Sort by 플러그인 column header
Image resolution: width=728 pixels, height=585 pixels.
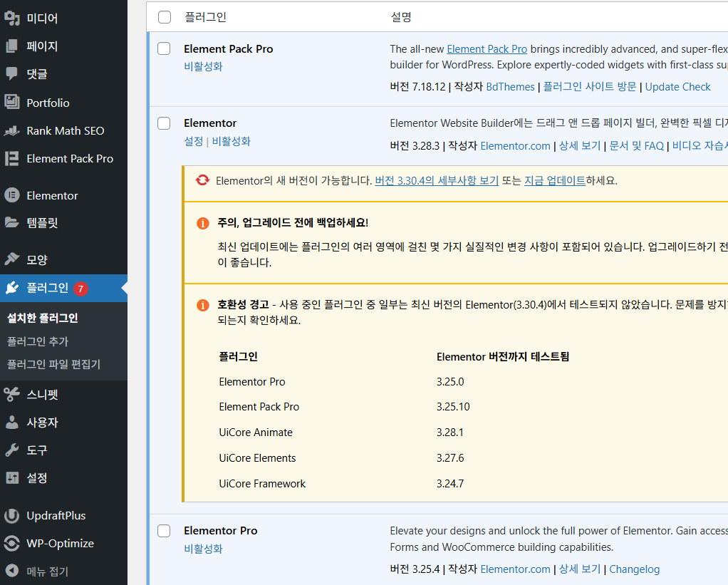pyautogui.click(x=205, y=17)
